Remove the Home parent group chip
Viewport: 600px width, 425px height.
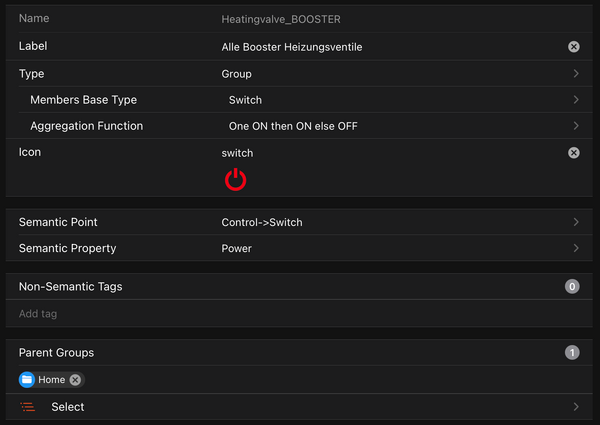click(75, 380)
